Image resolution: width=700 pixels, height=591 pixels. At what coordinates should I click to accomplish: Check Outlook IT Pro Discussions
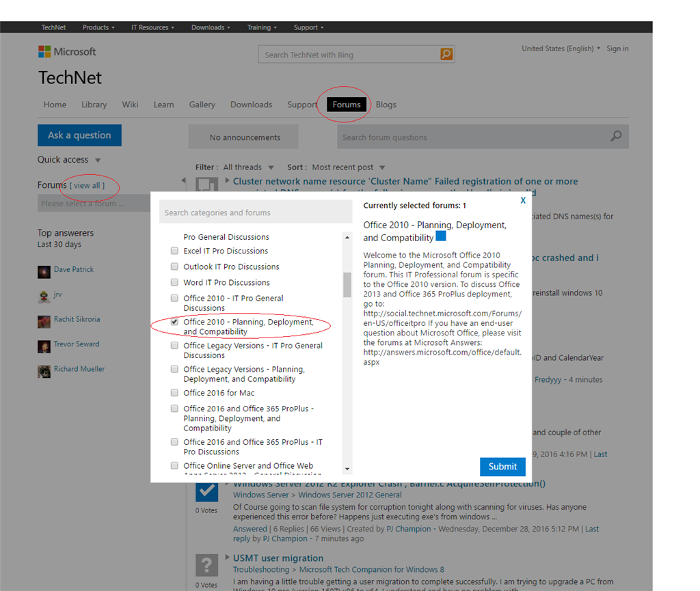click(174, 266)
